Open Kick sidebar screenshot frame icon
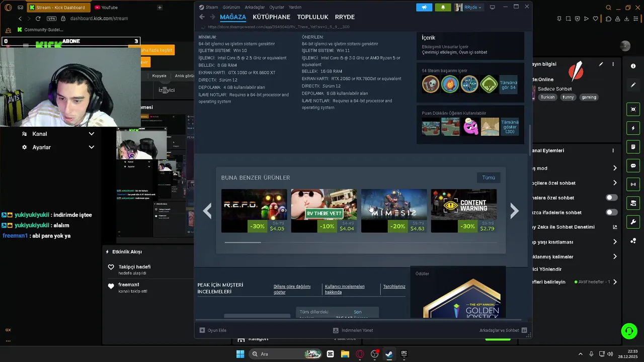 633,109
